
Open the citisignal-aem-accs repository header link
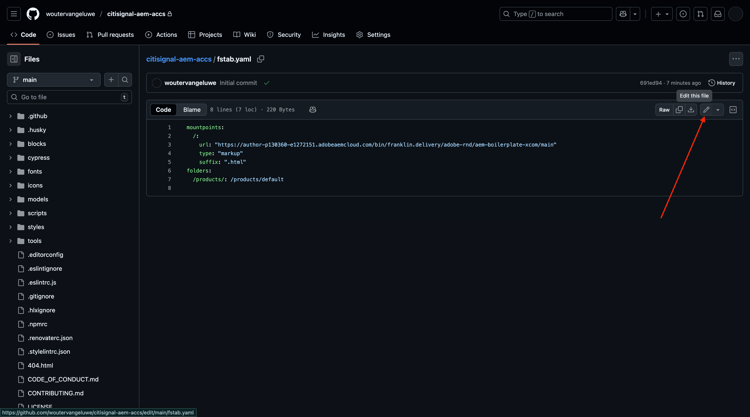click(x=136, y=14)
